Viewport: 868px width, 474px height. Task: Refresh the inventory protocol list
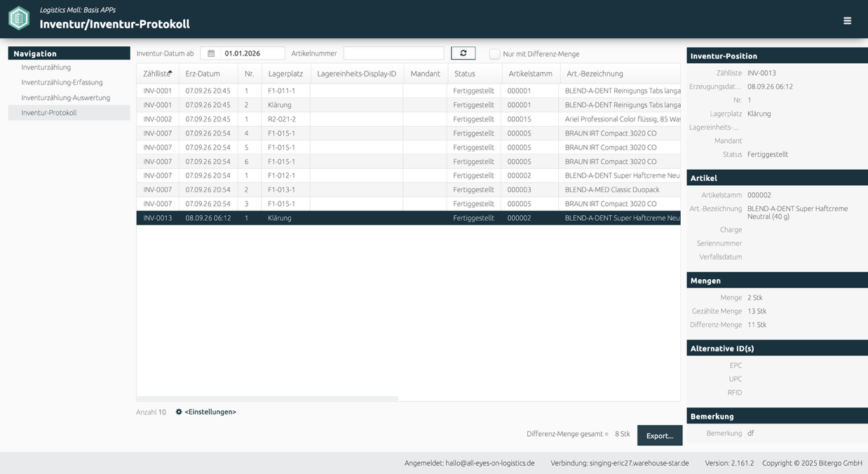pos(463,53)
